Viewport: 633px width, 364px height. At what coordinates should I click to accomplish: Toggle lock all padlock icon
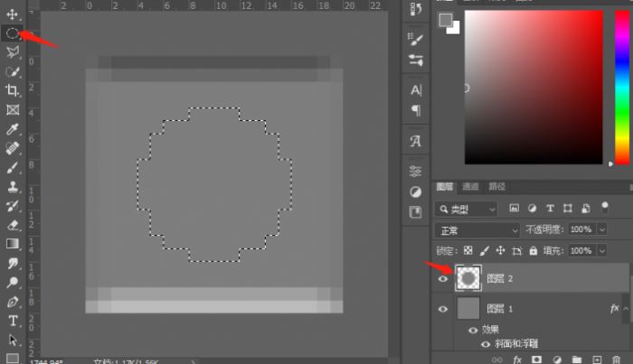click(534, 251)
